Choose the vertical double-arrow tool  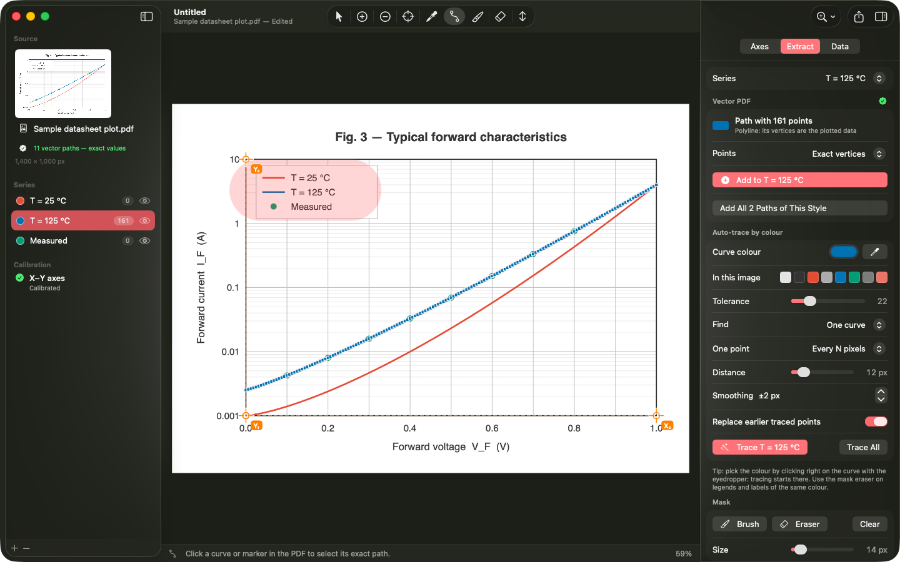click(522, 17)
